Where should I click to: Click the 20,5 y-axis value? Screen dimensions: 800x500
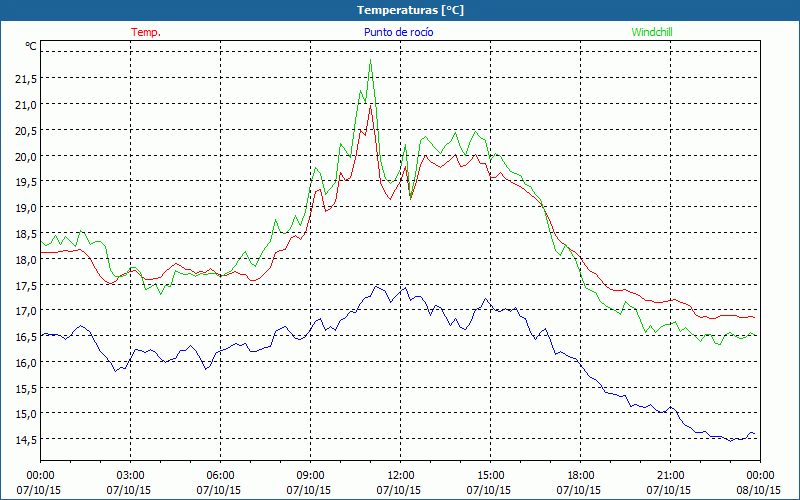pyautogui.click(x=26, y=131)
